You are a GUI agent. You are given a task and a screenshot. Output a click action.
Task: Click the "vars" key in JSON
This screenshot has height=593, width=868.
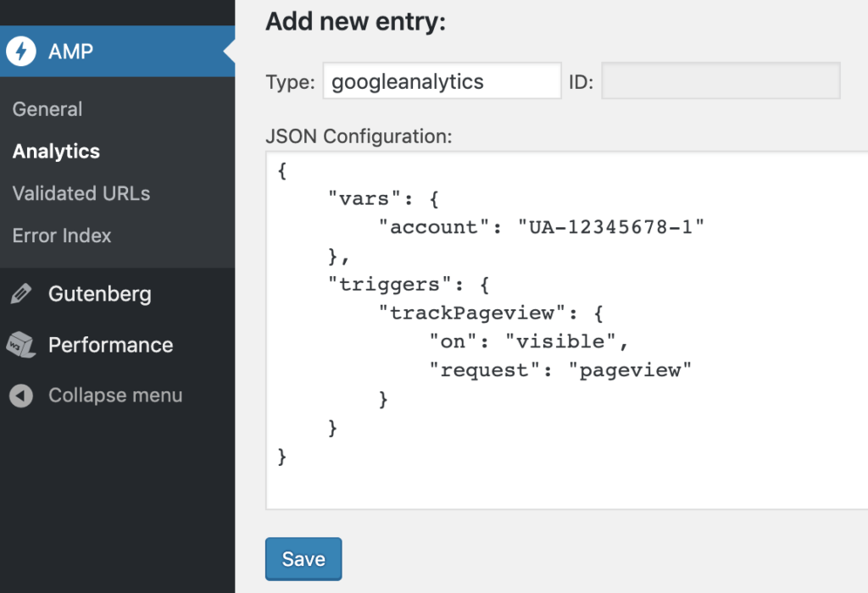pyautogui.click(x=364, y=198)
